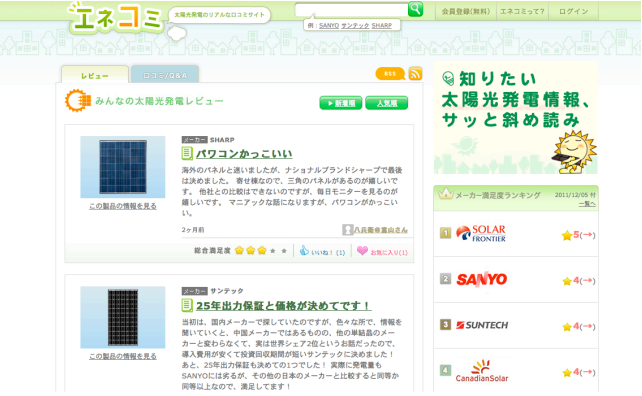Click the rank 4 badge
The width and height of the screenshot is (642, 396).
pos(445,371)
